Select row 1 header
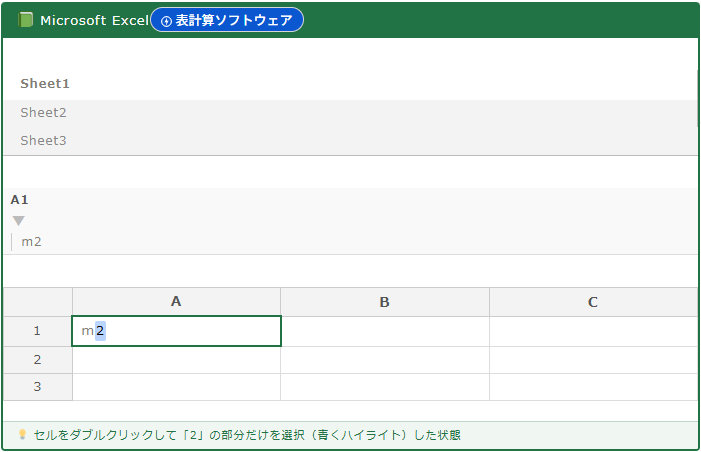Screen dimensions: 701x452 pos(37,331)
